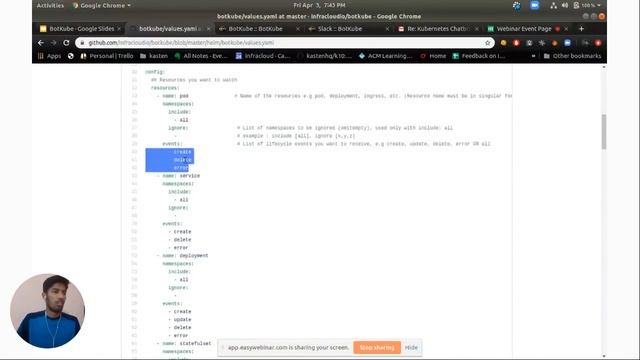Click 'name: service' line in code

[181, 176]
